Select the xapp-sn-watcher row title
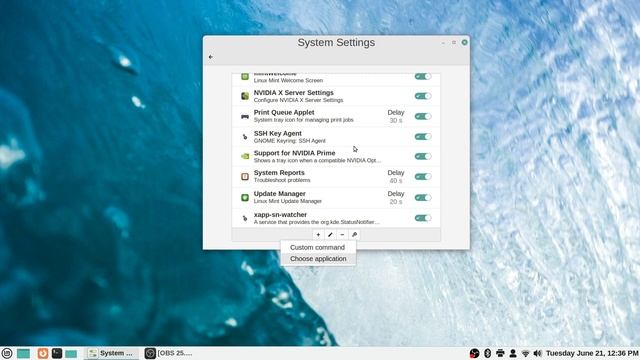 (x=280, y=215)
